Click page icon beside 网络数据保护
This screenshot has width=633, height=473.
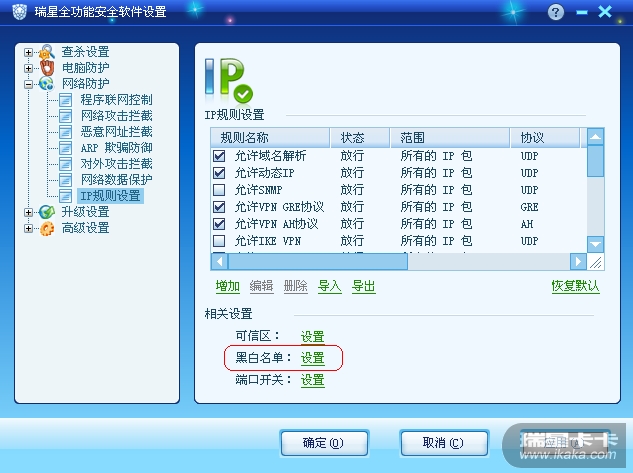[x=65, y=180]
